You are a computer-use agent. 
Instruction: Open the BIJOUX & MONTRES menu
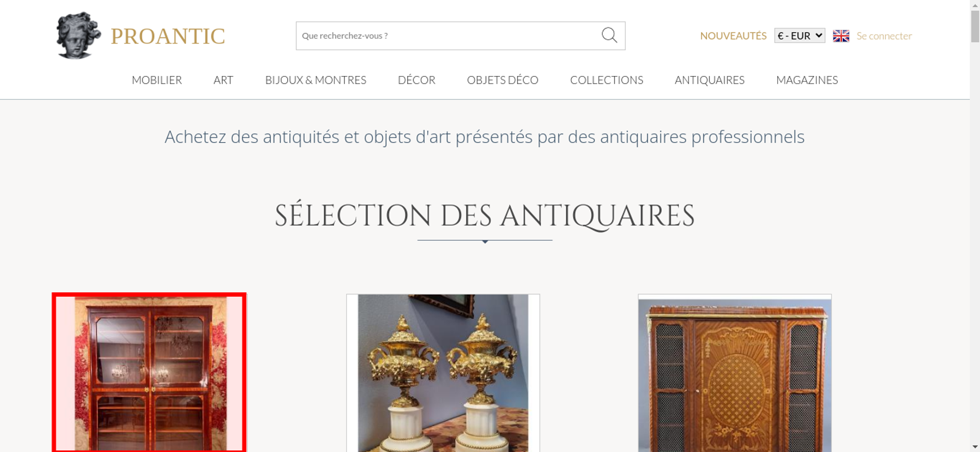(316, 80)
